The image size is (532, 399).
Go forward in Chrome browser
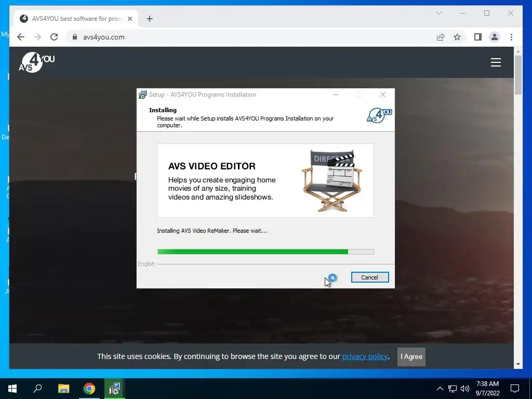click(x=37, y=37)
